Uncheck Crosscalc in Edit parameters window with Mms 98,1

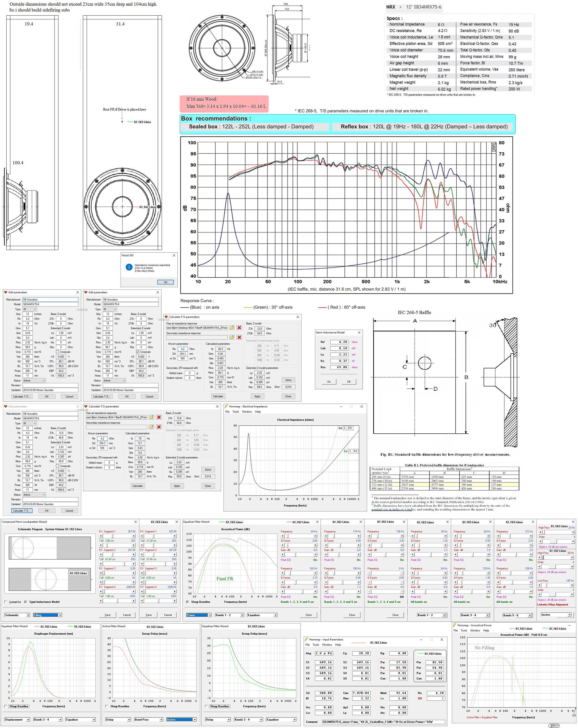coord(138,352)
